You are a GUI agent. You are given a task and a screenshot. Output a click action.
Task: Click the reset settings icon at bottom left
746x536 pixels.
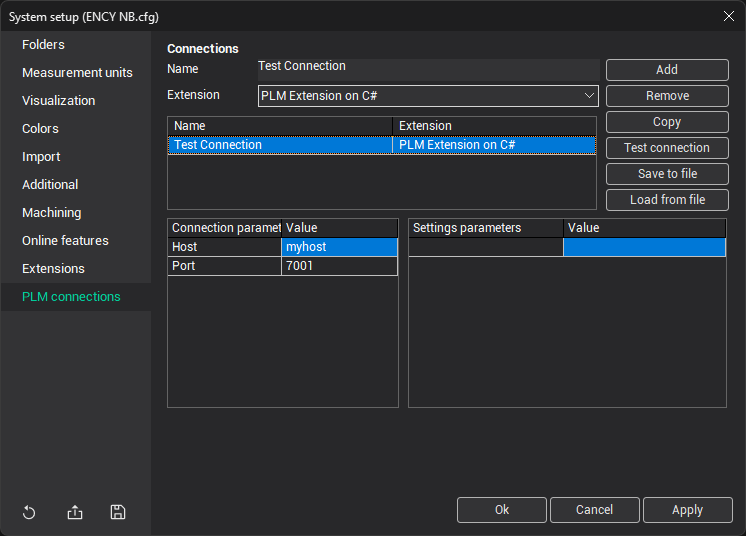coord(29,512)
